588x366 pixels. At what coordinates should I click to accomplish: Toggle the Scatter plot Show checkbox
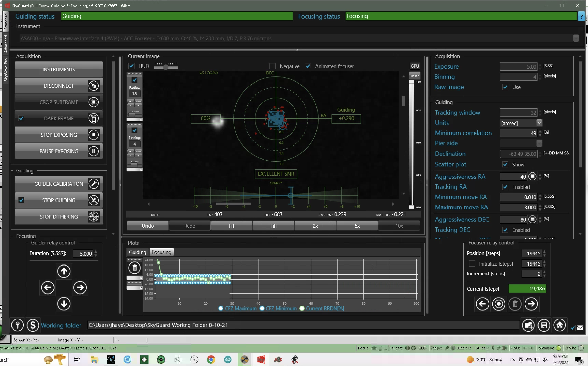[505, 164]
